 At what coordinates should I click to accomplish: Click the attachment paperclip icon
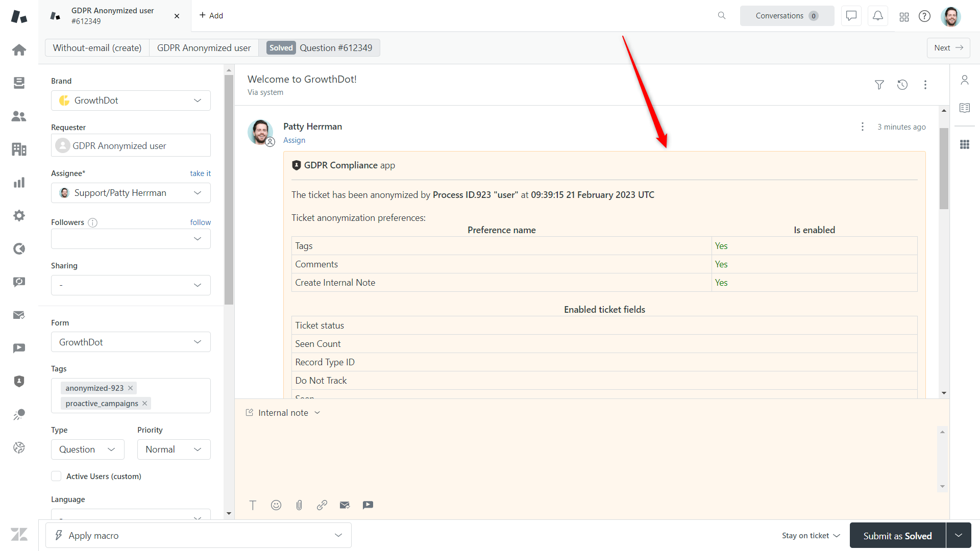[x=299, y=505]
